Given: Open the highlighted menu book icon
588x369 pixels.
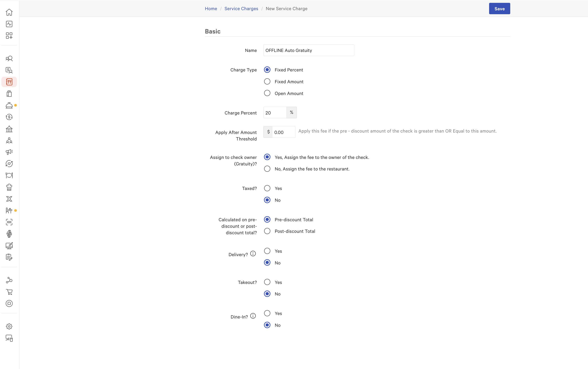Looking at the screenshot, I should (9, 82).
